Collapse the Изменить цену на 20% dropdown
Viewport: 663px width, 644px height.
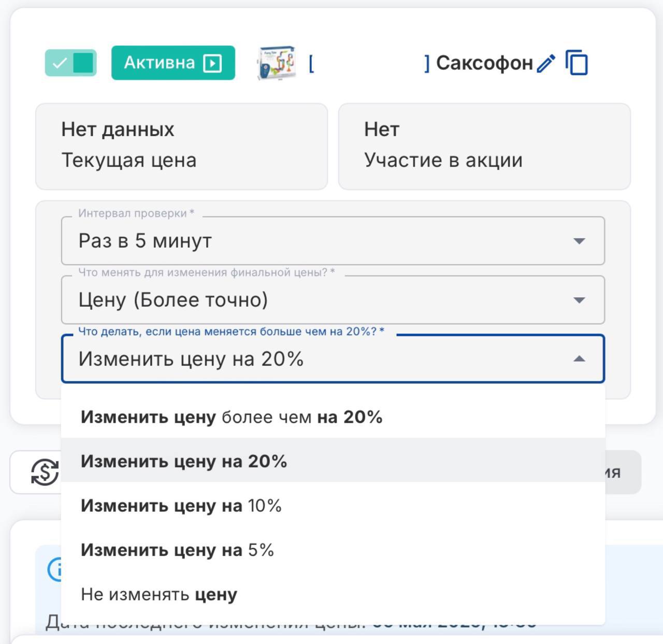579,359
